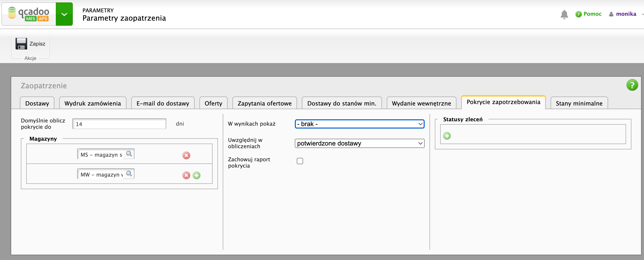Click the Akcje ribbon group label
The height and width of the screenshot is (260, 644).
(30, 58)
